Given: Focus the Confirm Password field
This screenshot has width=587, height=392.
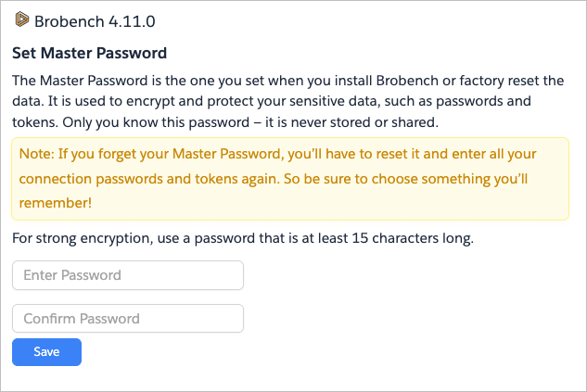Looking at the screenshot, I should (x=128, y=319).
